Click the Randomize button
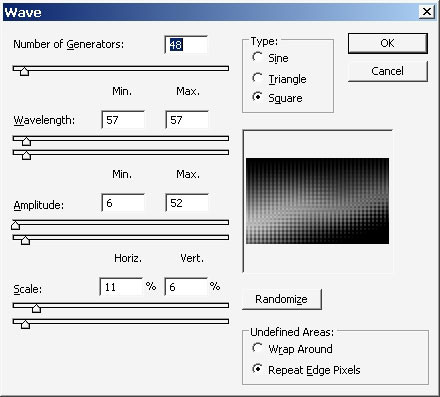The width and height of the screenshot is (440, 397). coord(282,299)
